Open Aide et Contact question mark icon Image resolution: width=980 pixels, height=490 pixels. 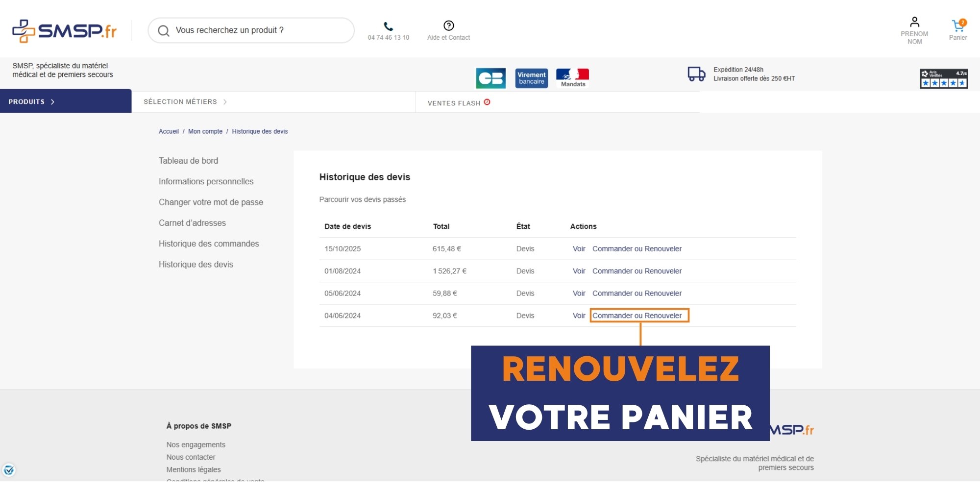(x=448, y=25)
